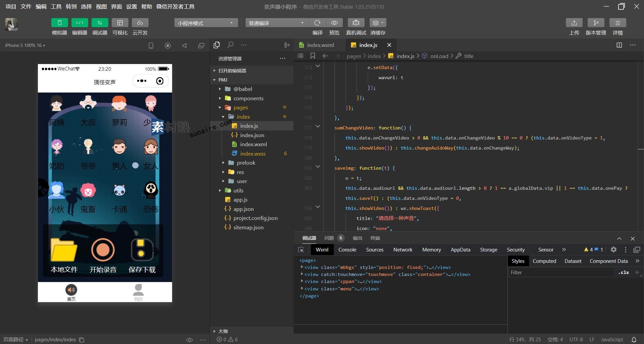Open the Network devtools tab
644x344 pixels.
point(402,249)
